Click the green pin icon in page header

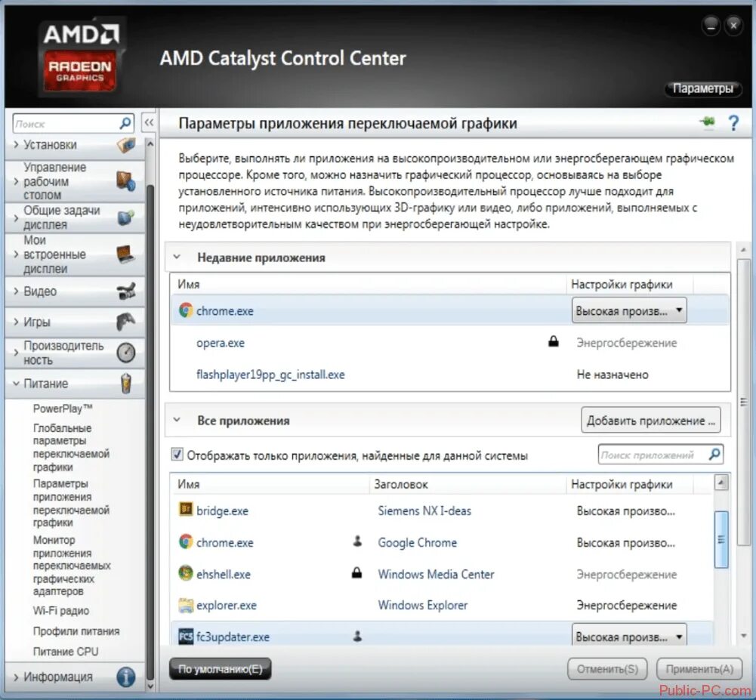click(708, 122)
